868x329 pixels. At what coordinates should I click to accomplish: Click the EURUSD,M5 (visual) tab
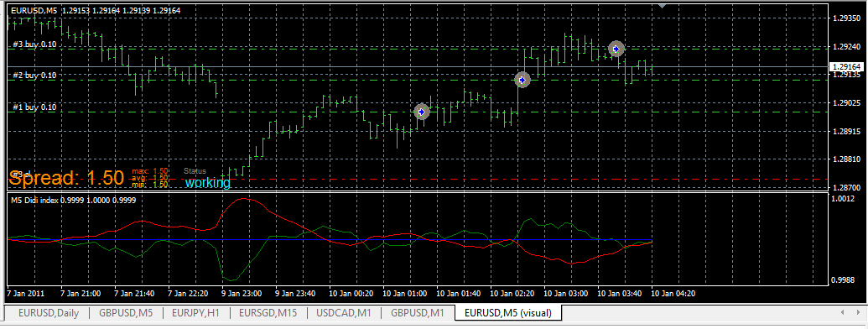[x=508, y=313]
